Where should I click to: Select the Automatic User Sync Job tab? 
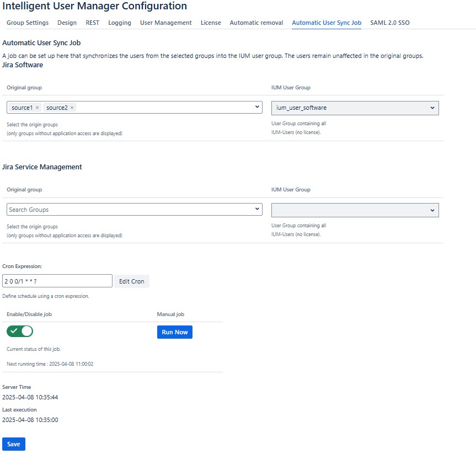[x=327, y=23]
